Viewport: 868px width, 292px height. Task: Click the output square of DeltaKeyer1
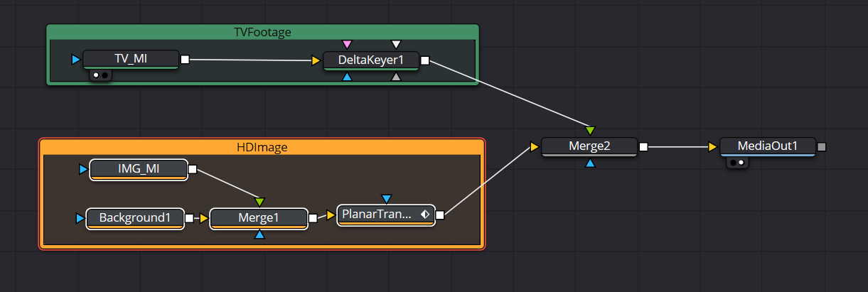[x=425, y=60]
